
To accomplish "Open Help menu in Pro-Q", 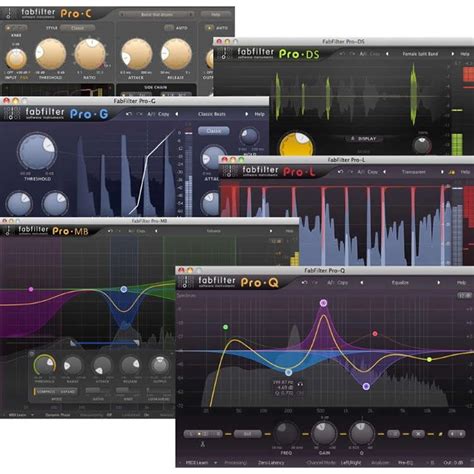I will pos(461,283).
